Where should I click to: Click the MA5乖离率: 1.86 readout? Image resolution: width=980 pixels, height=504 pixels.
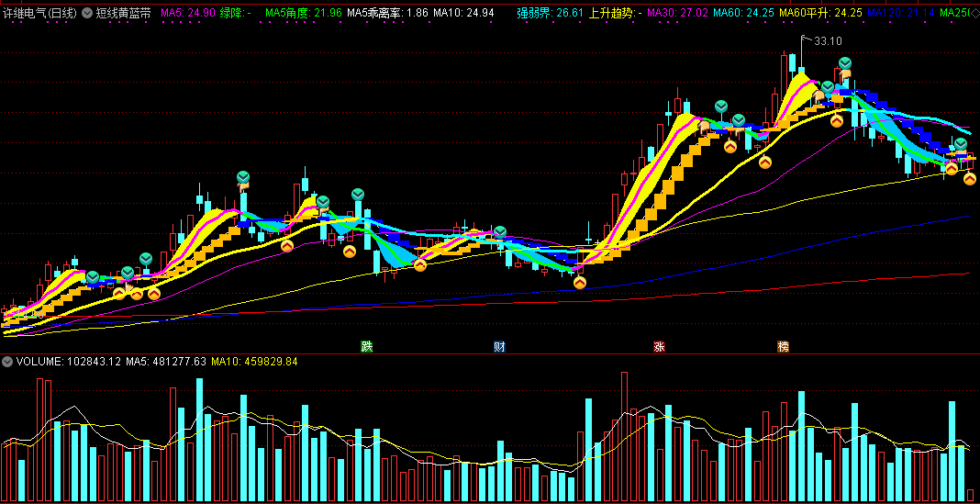coord(387,13)
